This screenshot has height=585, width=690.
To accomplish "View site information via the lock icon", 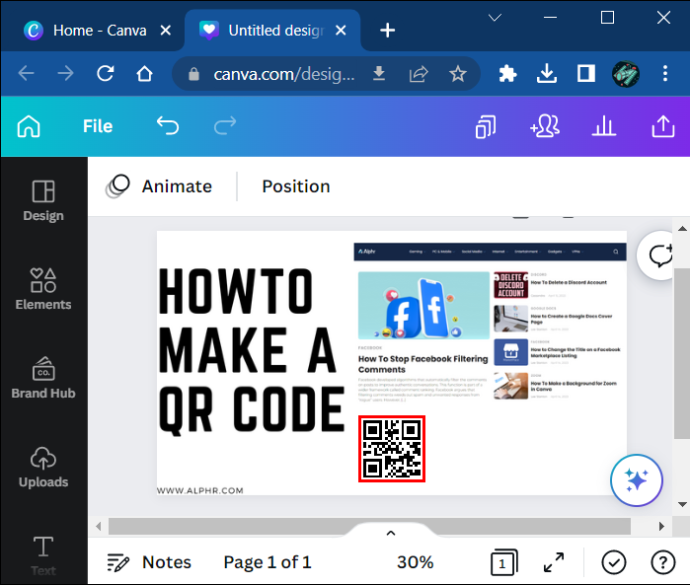I will (x=194, y=74).
